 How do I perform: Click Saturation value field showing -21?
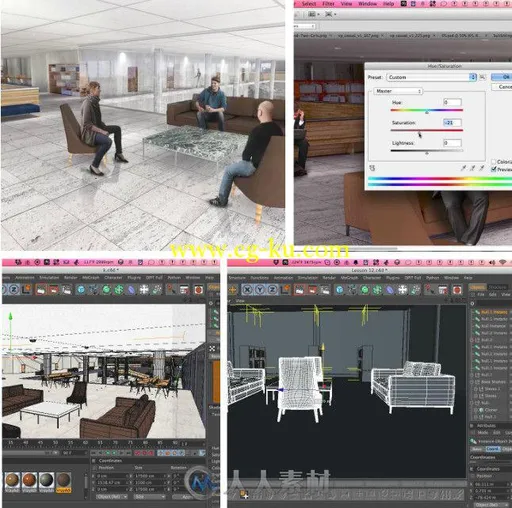[452, 123]
